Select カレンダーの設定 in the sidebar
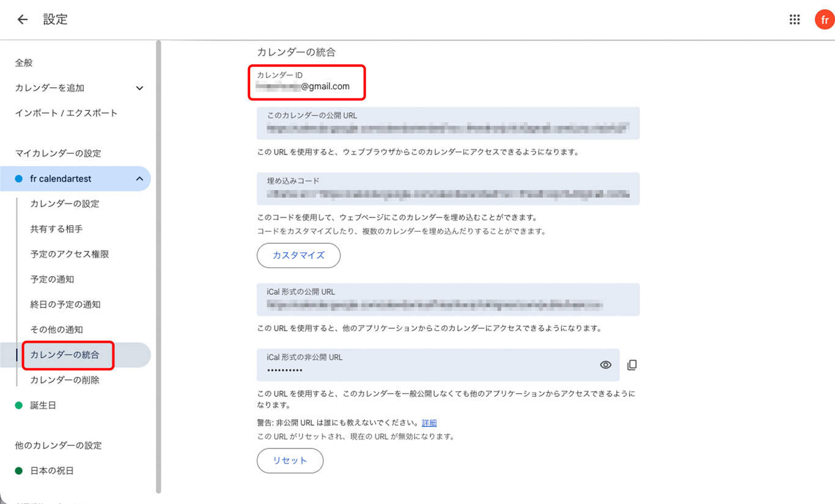The height and width of the screenshot is (504, 835). pos(64,204)
